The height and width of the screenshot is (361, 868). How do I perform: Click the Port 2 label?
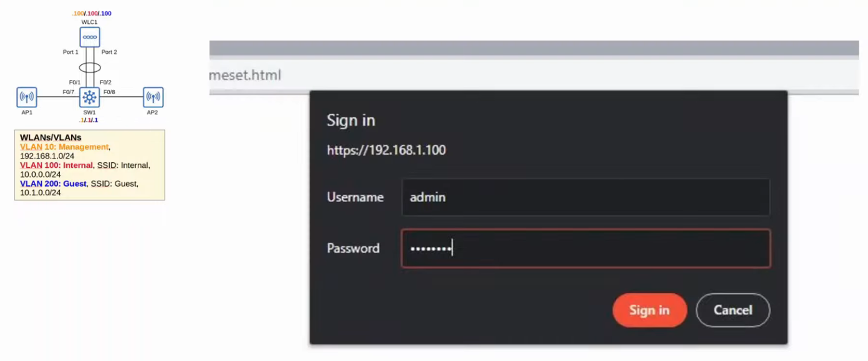109,52
